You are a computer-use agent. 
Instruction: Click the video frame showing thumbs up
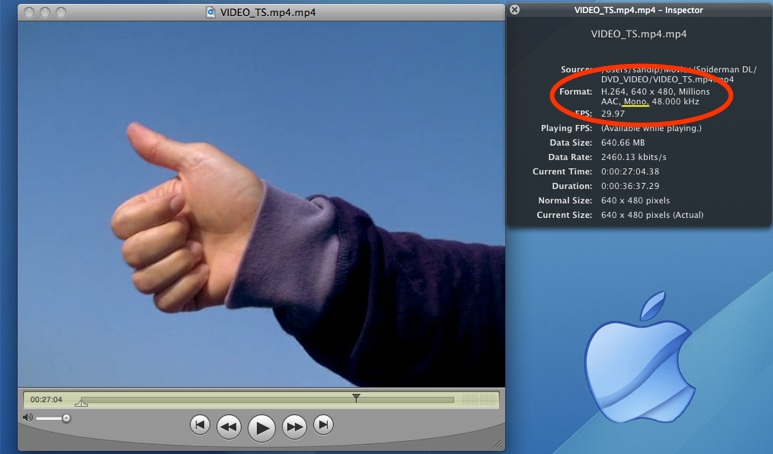pyautogui.click(x=261, y=204)
